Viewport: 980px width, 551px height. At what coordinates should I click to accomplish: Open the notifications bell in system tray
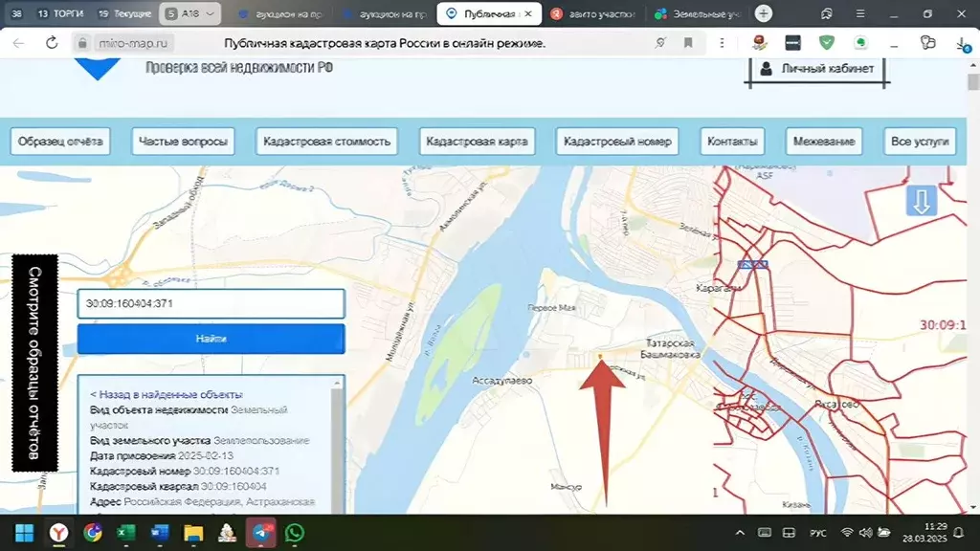(959, 533)
